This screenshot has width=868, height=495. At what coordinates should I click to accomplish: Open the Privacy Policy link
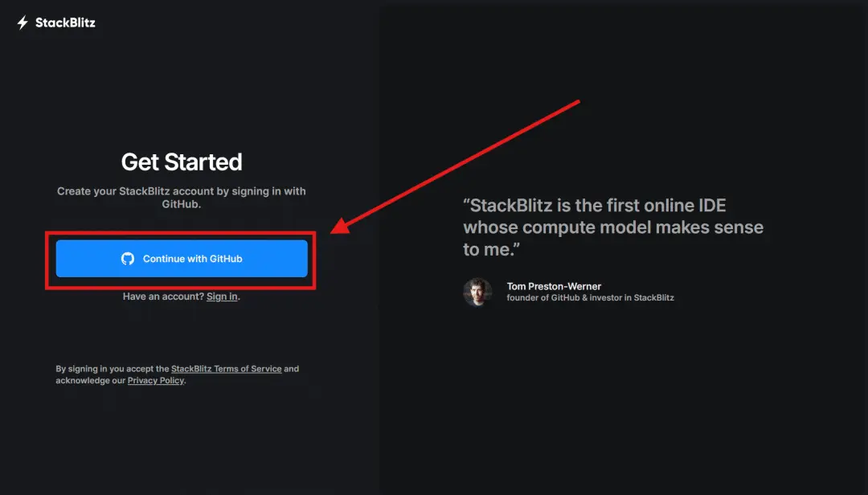[x=156, y=381]
